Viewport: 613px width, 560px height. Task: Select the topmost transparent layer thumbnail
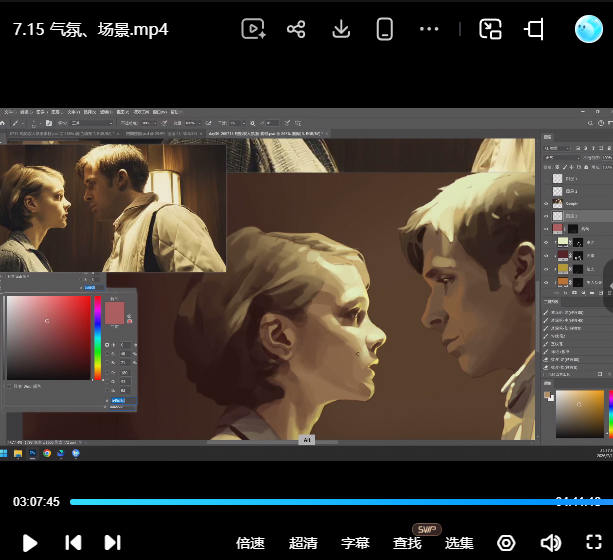tap(557, 179)
